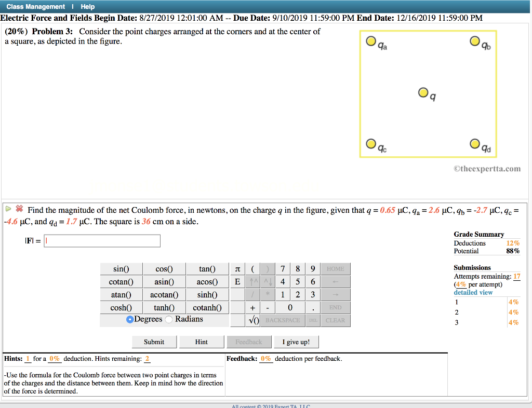Insert π using the pi key
The width and height of the screenshot is (532, 408).
coord(238,268)
